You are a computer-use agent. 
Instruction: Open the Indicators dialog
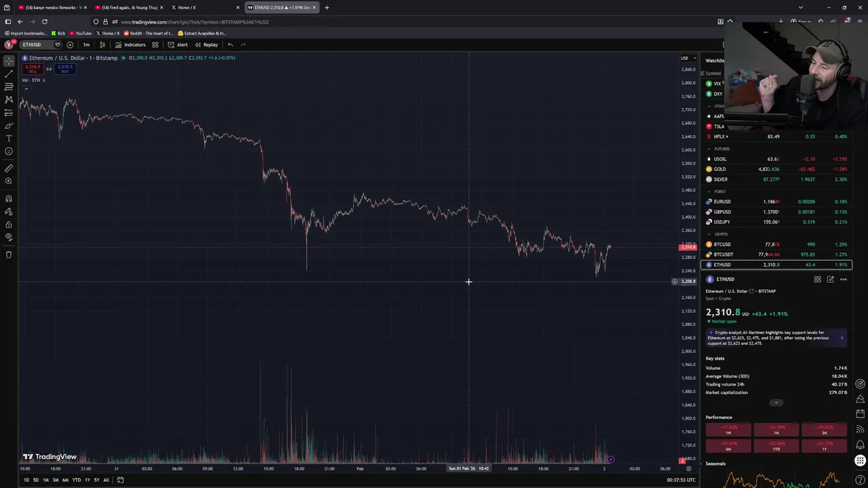point(130,45)
